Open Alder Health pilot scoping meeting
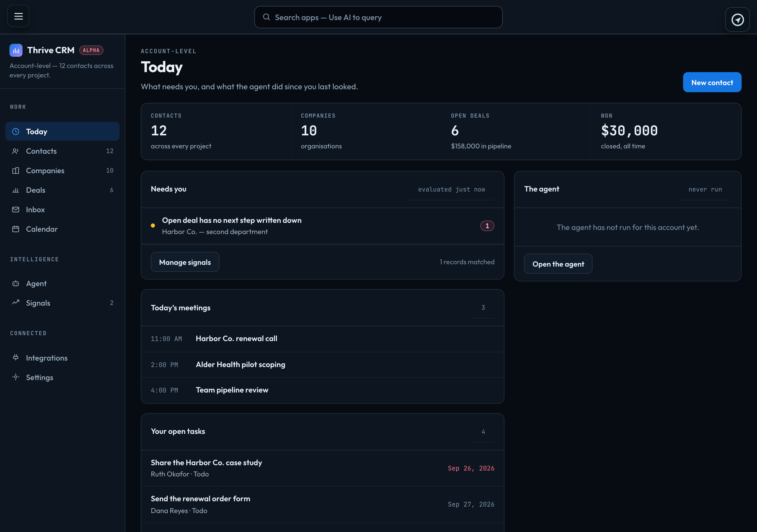757x532 pixels. point(322,364)
